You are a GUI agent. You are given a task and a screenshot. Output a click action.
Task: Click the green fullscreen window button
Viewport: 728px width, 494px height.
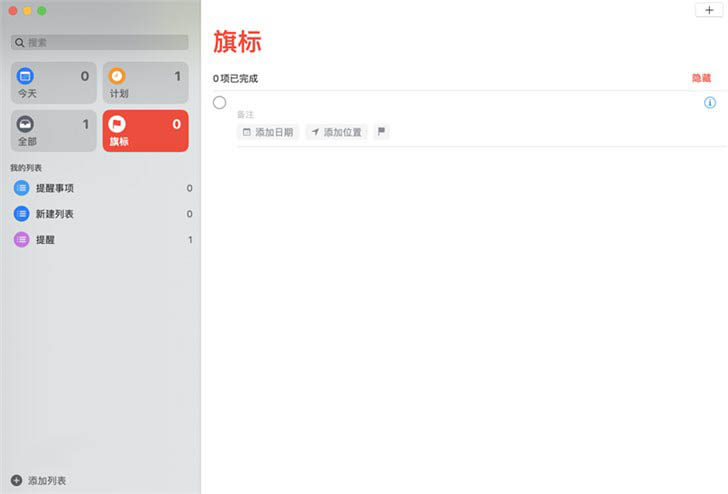pos(41,10)
